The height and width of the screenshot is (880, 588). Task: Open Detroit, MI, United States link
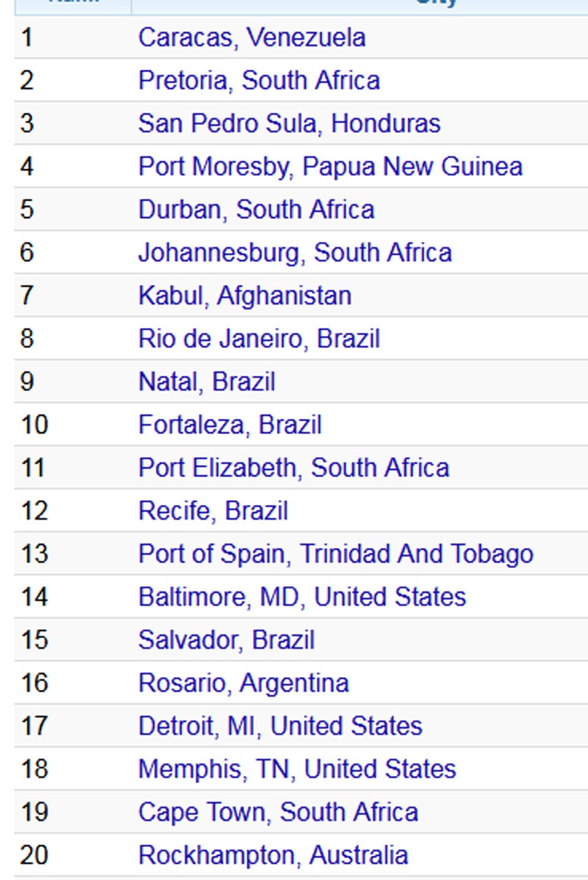[280, 726]
